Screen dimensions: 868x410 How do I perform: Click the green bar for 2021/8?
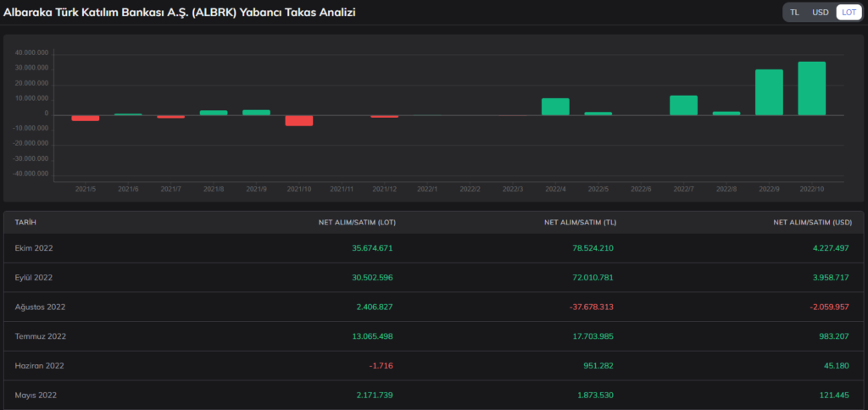click(x=214, y=113)
